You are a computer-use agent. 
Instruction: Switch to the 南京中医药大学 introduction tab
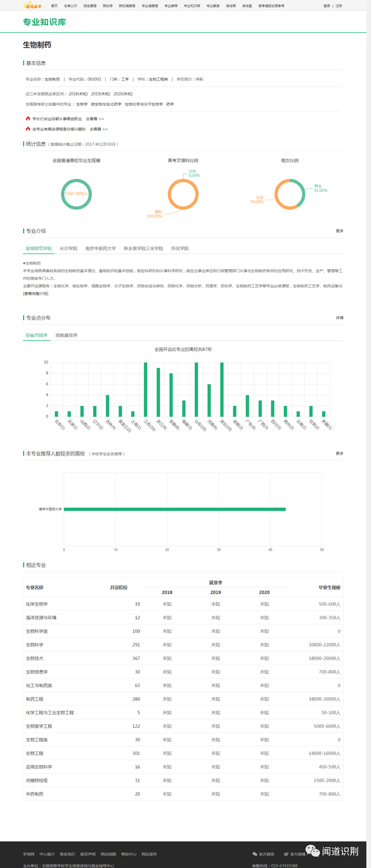tap(100, 248)
